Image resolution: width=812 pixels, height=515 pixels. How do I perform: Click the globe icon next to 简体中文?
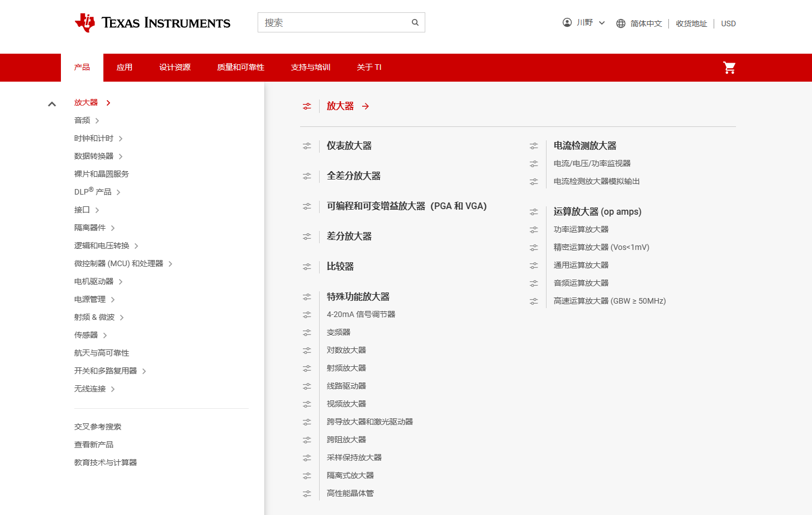coord(620,23)
